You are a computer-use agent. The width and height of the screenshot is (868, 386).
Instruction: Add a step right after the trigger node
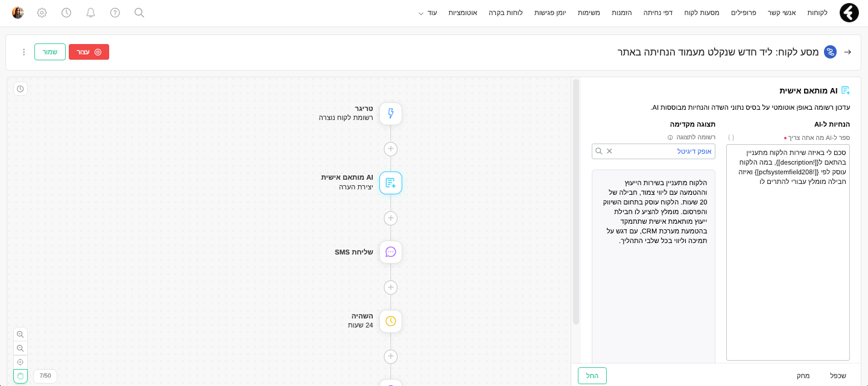click(x=391, y=148)
